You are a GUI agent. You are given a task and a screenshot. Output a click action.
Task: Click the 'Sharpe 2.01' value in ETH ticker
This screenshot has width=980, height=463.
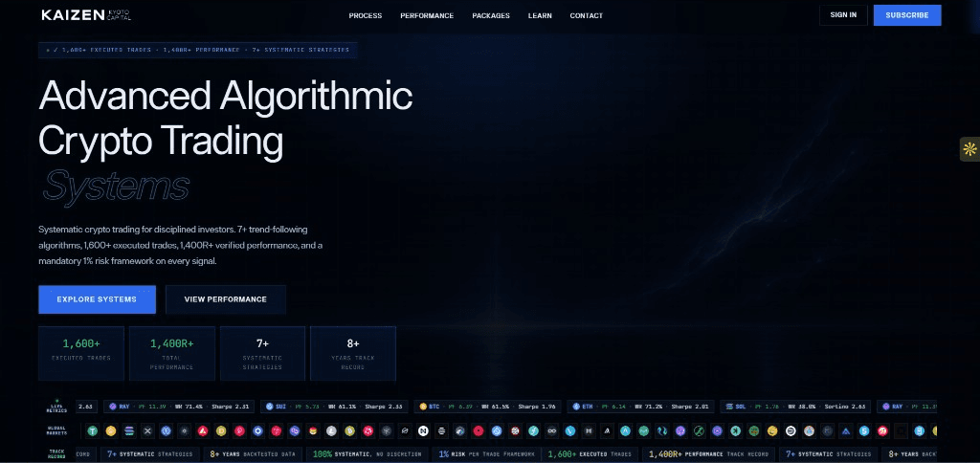click(x=690, y=407)
